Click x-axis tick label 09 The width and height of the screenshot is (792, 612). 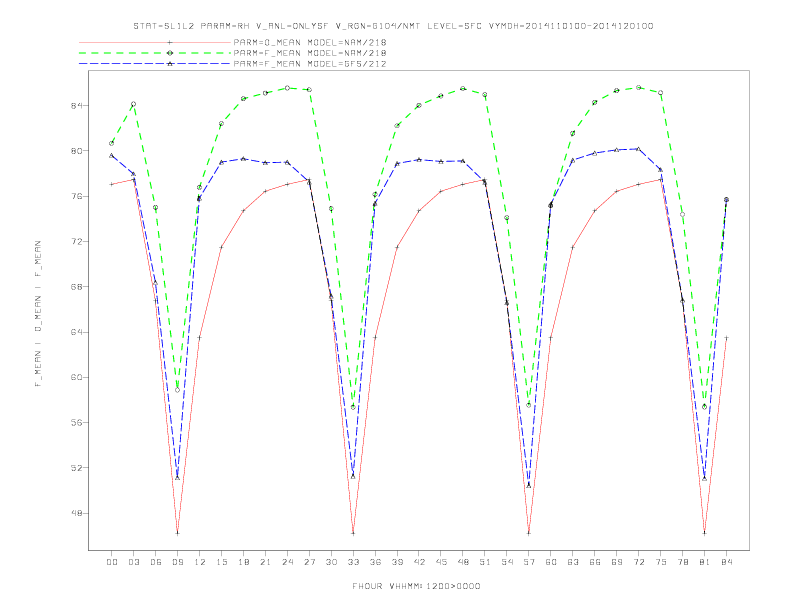[178, 562]
